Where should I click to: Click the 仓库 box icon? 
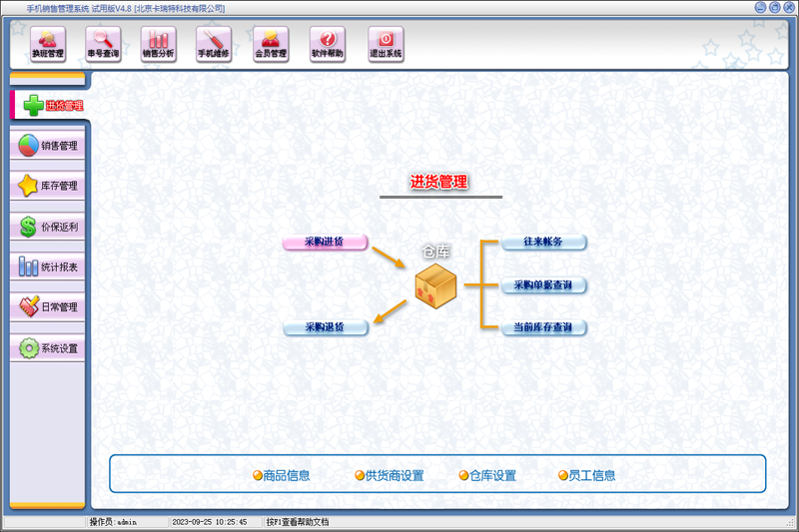tap(435, 286)
